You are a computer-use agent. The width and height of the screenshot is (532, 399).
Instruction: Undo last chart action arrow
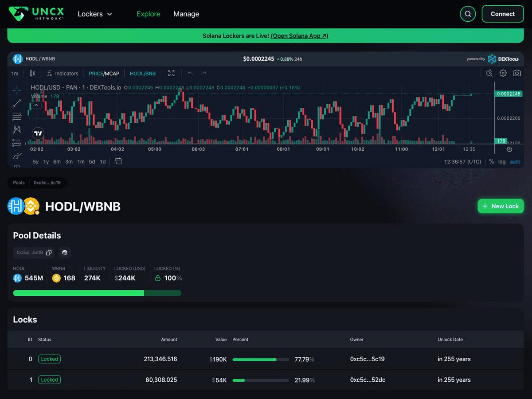point(190,73)
